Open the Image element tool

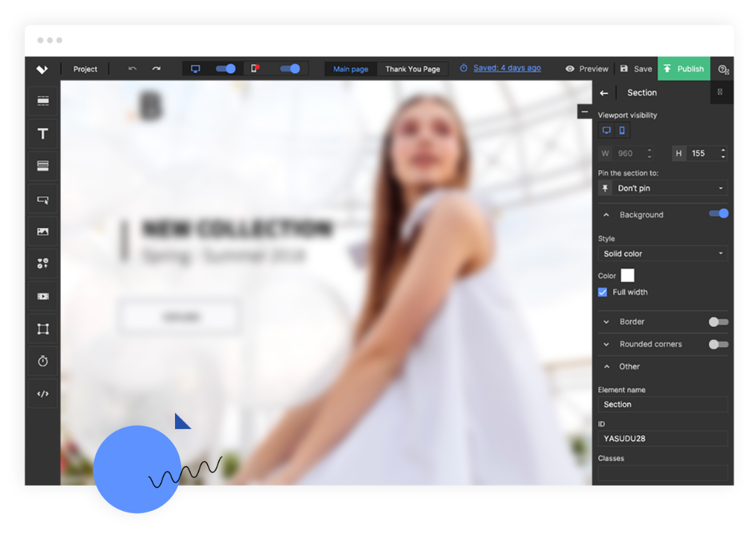point(43,231)
